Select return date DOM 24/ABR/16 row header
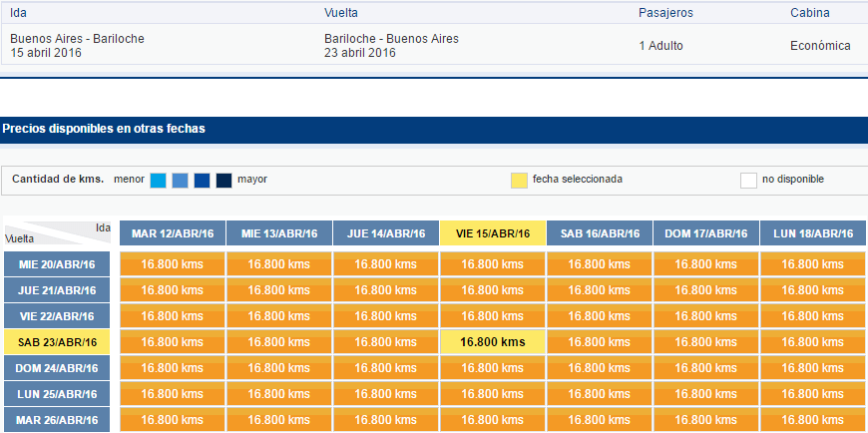The width and height of the screenshot is (868, 433). click(57, 368)
